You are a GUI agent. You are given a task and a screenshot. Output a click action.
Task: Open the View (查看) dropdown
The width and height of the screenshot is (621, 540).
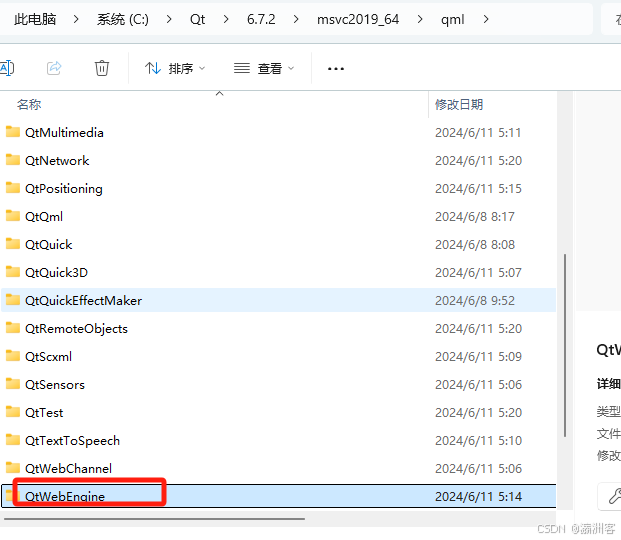click(264, 69)
